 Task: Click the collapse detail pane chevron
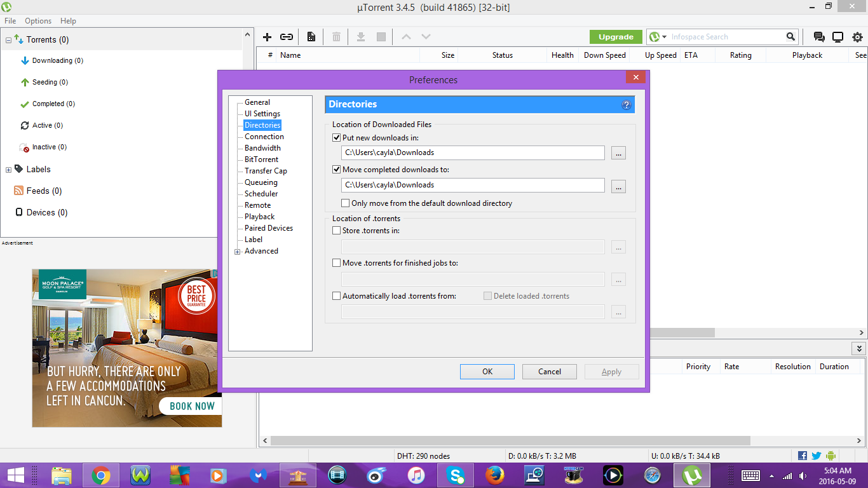point(859,349)
